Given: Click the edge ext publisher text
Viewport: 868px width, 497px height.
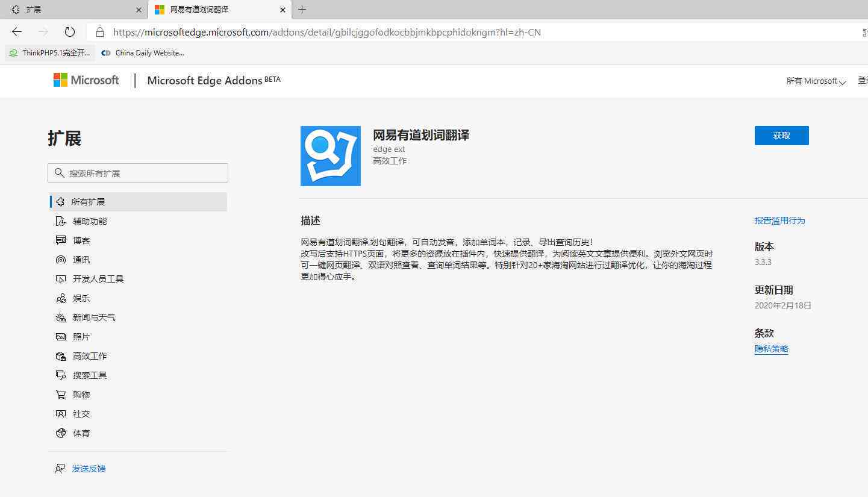Looking at the screenshot, I should tap(389, 149).
